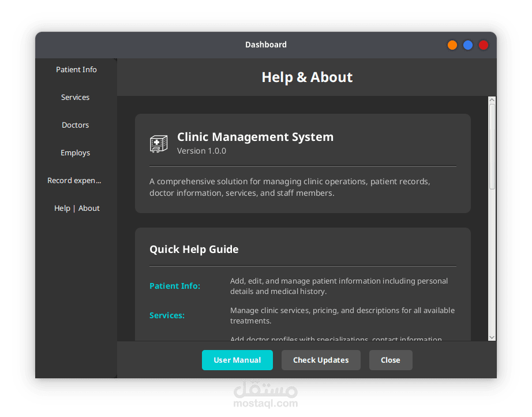Image resolution: width=532 pixels, height=417 pixels.
Task: Click the red window control circle
Action: tap(484, 45)
